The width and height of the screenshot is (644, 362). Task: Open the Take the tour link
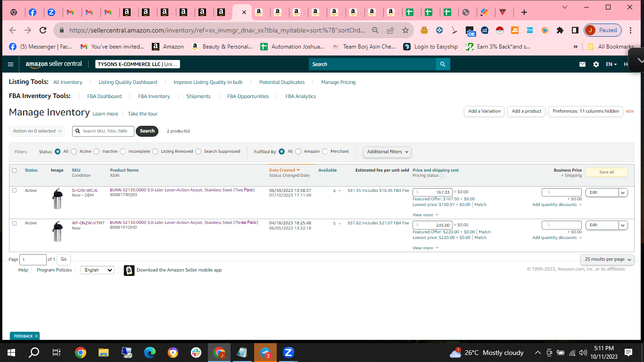point(142,114)
